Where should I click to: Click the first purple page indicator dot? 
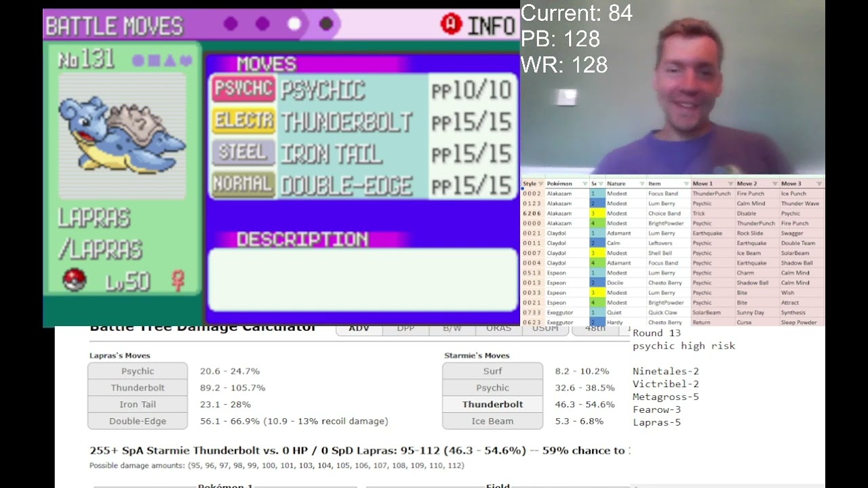point(231,24)
